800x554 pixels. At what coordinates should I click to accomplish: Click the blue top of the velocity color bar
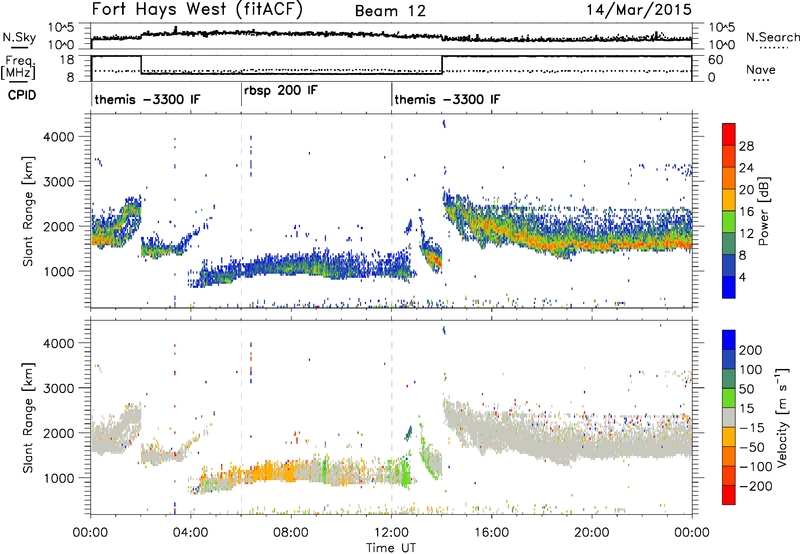pos(729,340)
